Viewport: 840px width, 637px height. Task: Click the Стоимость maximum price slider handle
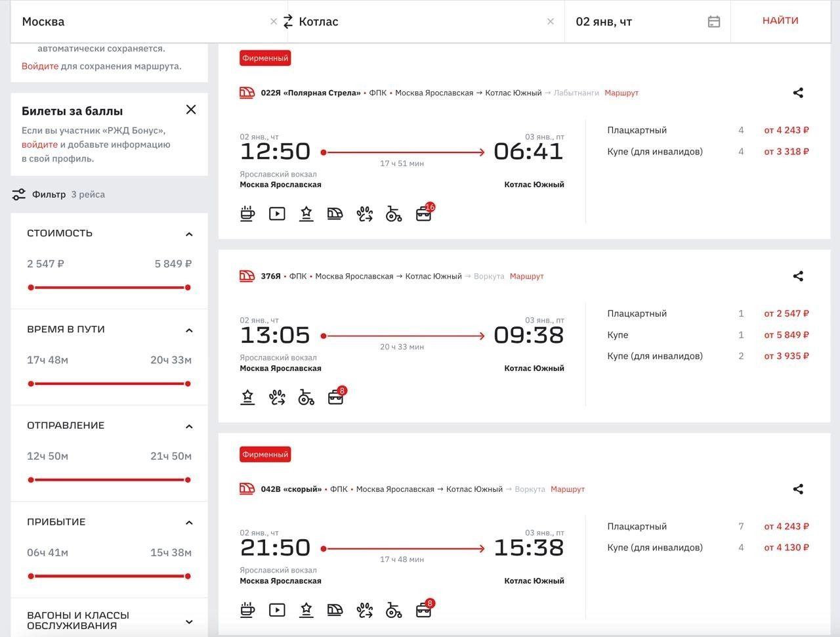pyautogui.click(x=188, y=288)
